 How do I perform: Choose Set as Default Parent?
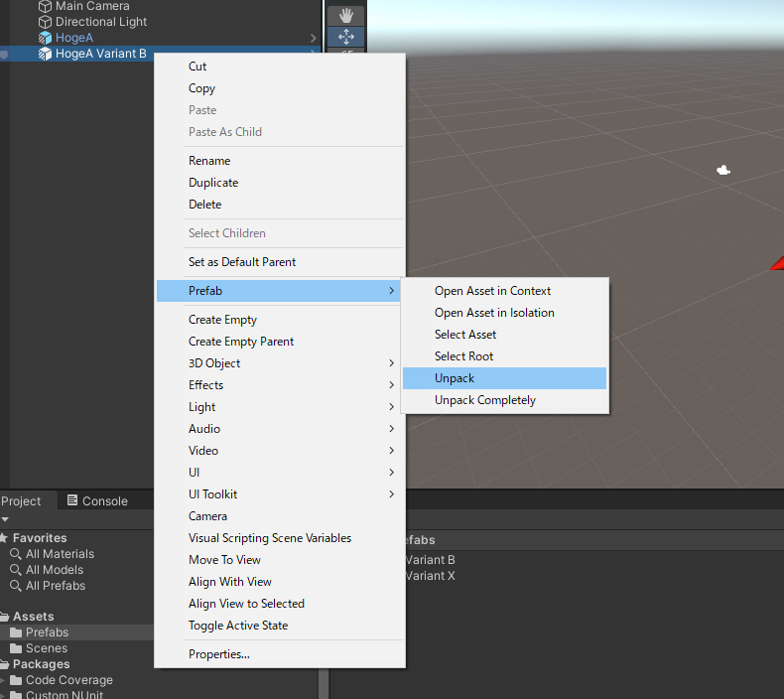point(280,262)
